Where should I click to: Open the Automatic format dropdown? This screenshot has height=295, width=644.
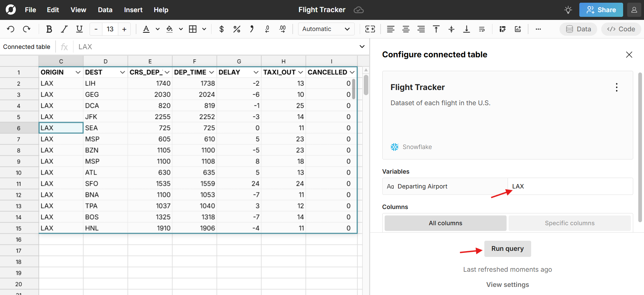coord(326,29)
